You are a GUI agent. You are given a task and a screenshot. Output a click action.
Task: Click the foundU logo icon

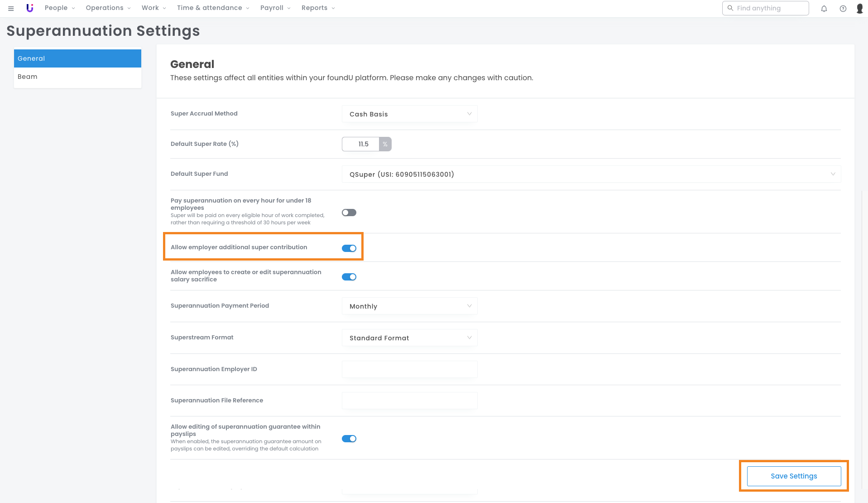[30, 8]
